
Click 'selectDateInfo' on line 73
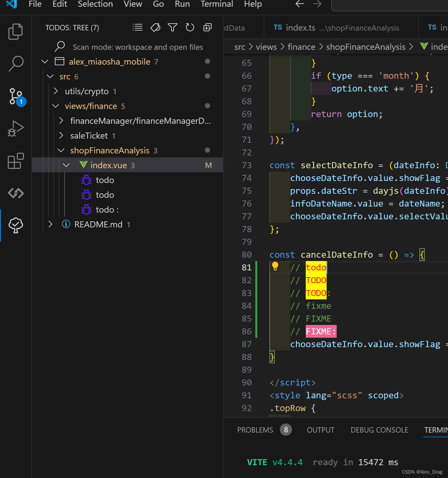pos(337,165)
